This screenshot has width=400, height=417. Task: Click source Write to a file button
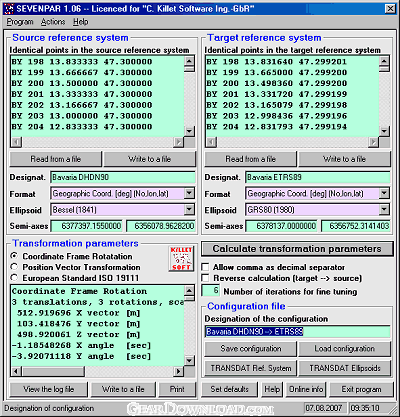point(150,159)
